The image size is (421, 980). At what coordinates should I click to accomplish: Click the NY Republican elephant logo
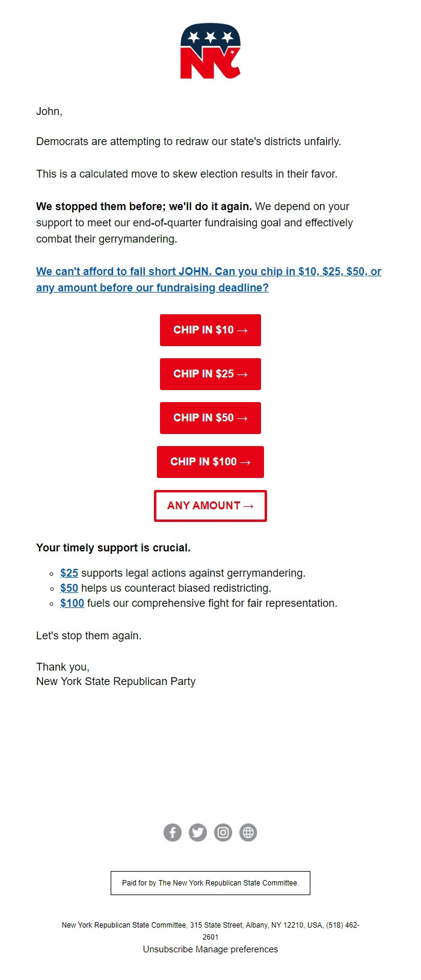click(x=210, y=51)
